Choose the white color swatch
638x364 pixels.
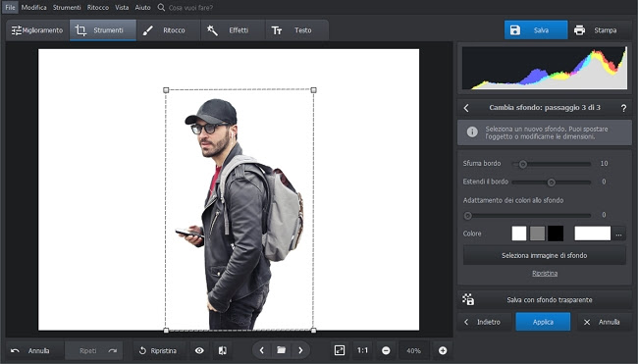pyautogui.click(x=519, y=234)
